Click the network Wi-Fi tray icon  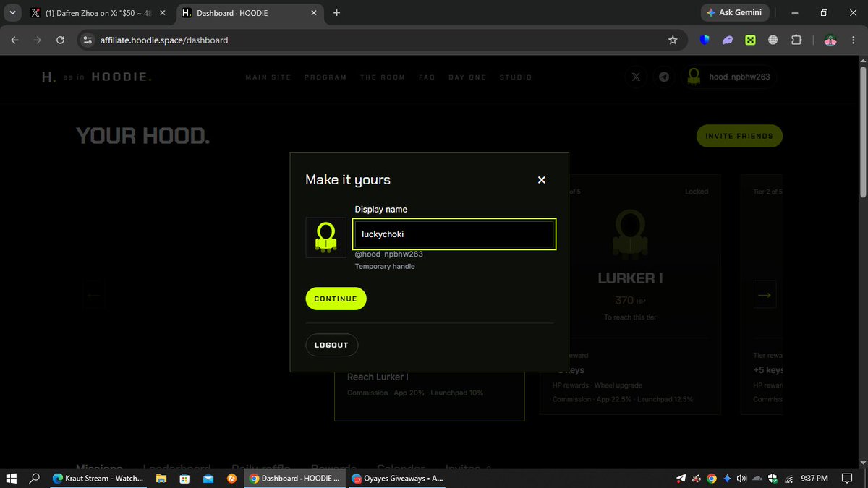788,479
